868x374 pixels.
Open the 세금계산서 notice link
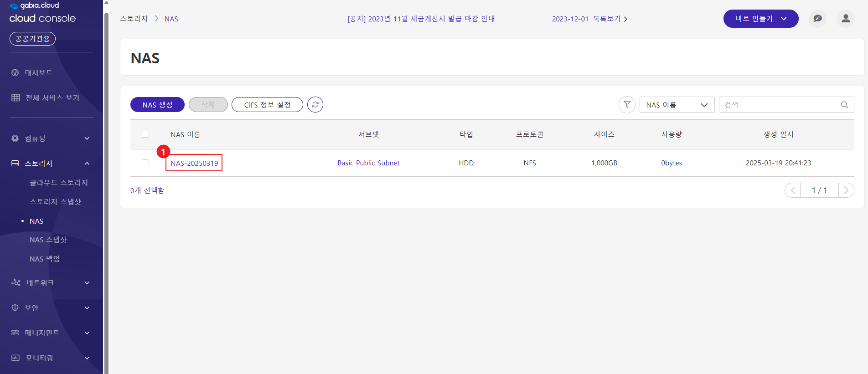tap(421, 19)
